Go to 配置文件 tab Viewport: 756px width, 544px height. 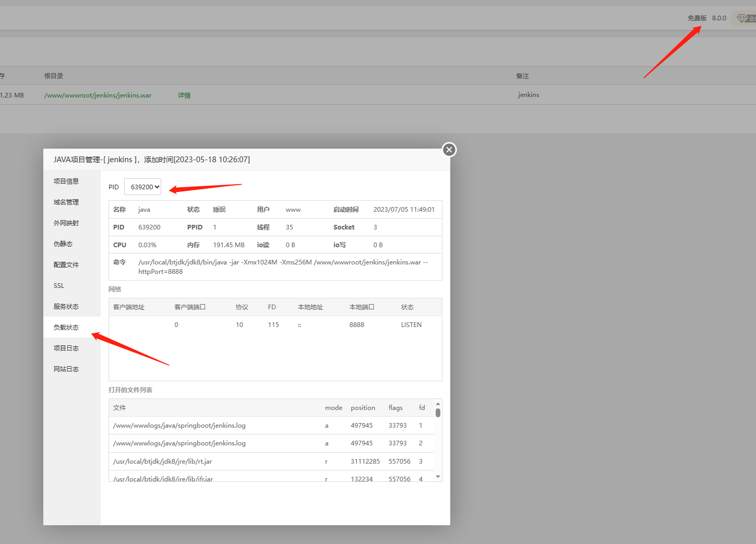tap(66, 264)
